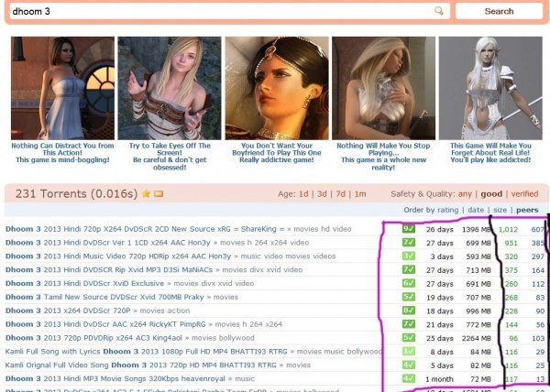This screenshot has height=392, width=550.
Task: Click the orange envelope icon beside the star
Action: pyautogui.click(x=159, y=193)
